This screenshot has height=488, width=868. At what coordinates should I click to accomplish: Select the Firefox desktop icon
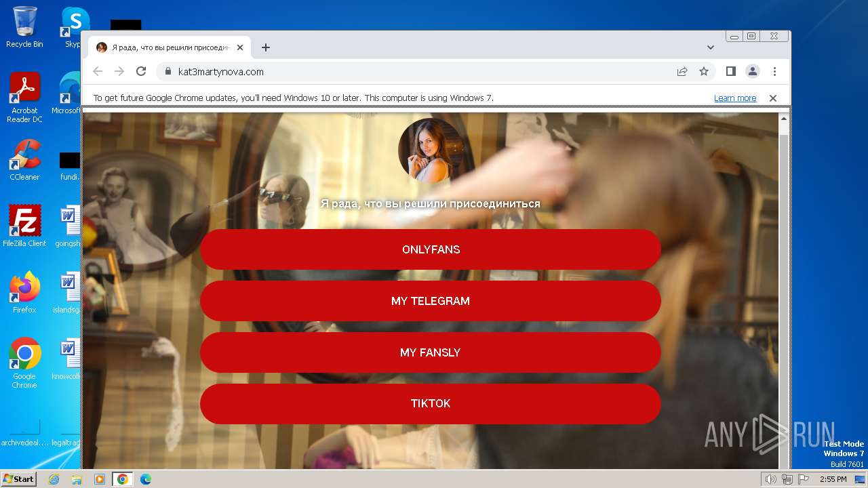(24, 292)
